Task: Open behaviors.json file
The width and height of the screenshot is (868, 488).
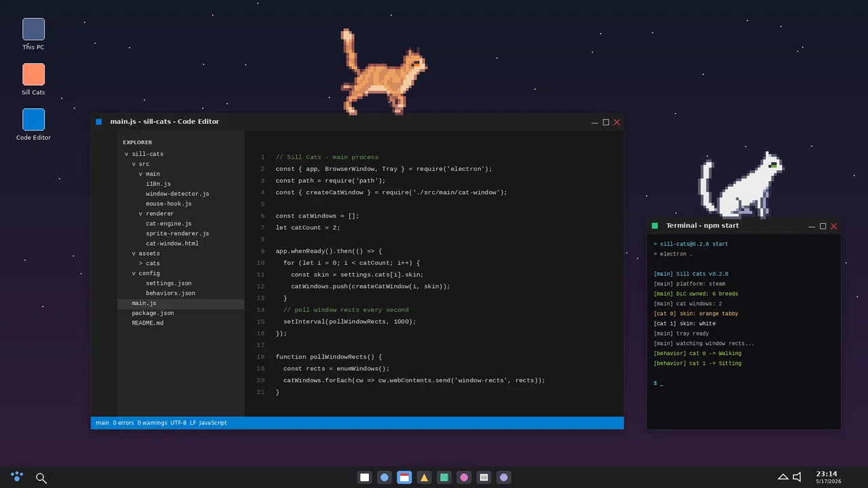Action: point(181,293)
